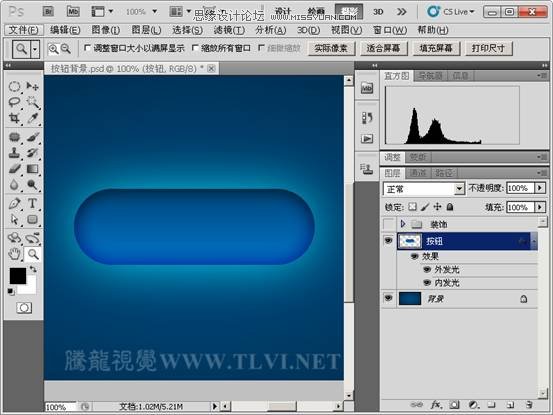Screen dimensions: 553x415
Task: Open the 滤镜(T) menu
Action: point(229,30)
